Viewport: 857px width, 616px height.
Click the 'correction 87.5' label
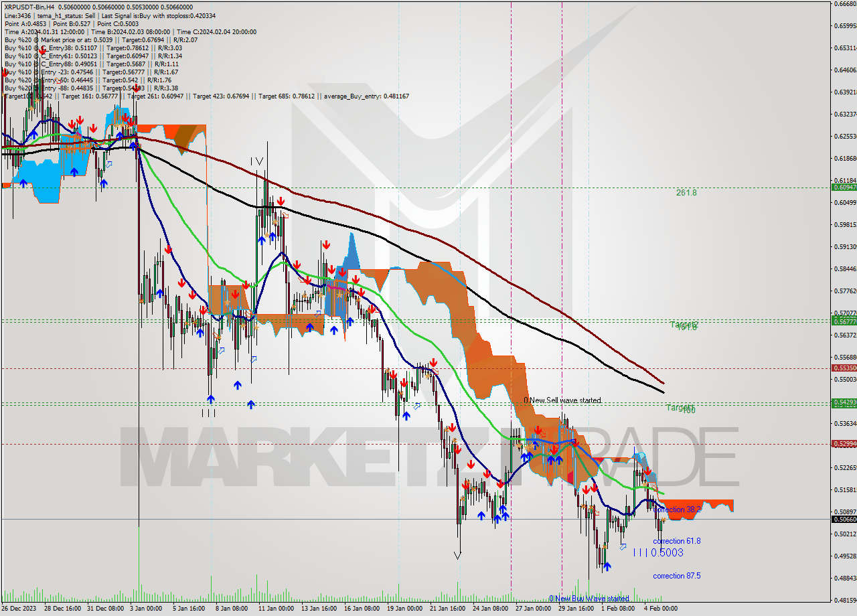point(677,576)
